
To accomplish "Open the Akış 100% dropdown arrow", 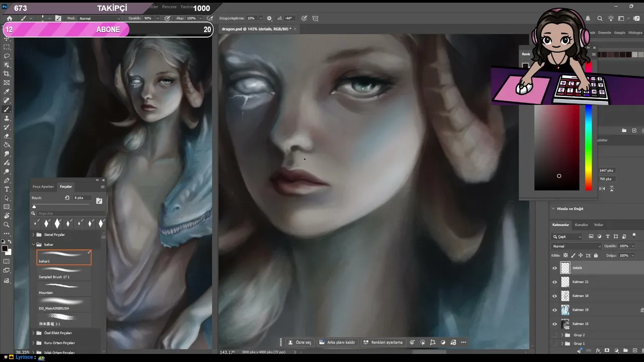I will pyautogui.click(x=200, y=19).
